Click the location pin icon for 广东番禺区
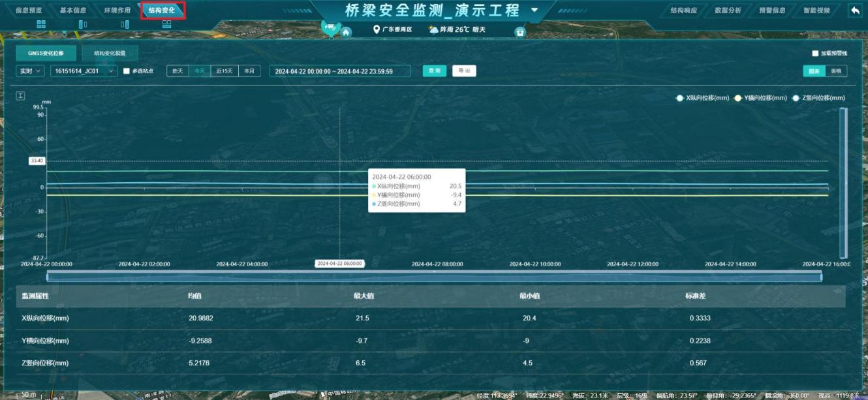868x400 pixels. 376,30
